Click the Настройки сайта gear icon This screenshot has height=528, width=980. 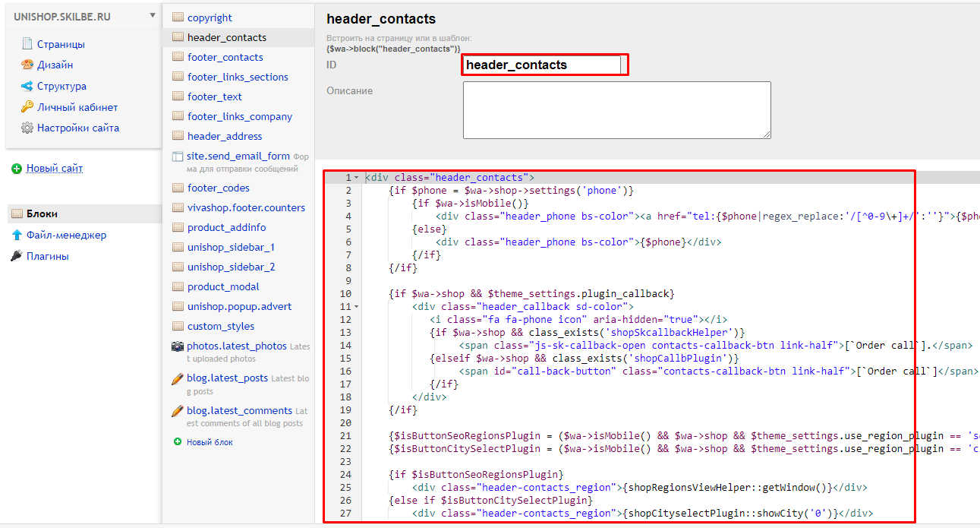pyautogui.click(x=27, y=128)
